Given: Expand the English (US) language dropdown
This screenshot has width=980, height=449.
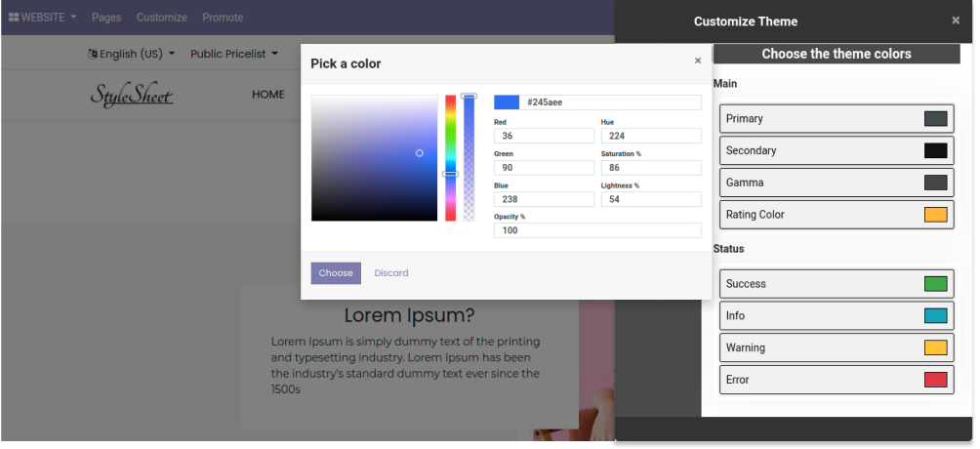Looking at the screenshot, I should point(131,54).
